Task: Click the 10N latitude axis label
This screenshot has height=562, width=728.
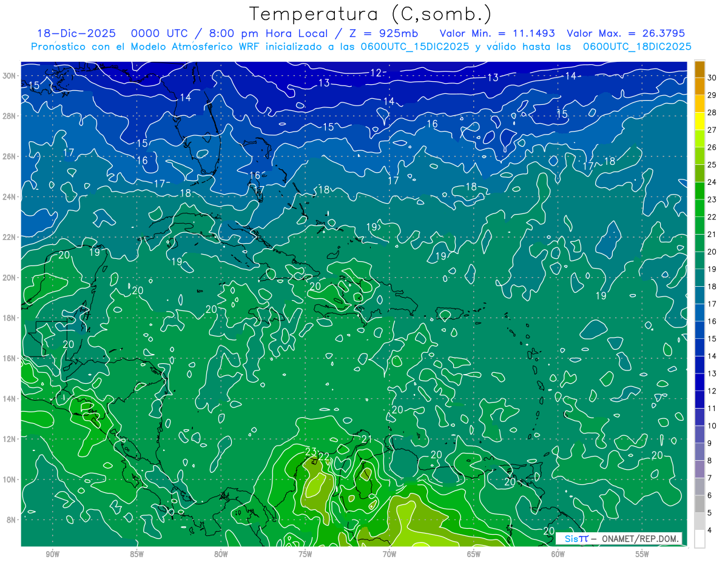Action: [10, 480]
